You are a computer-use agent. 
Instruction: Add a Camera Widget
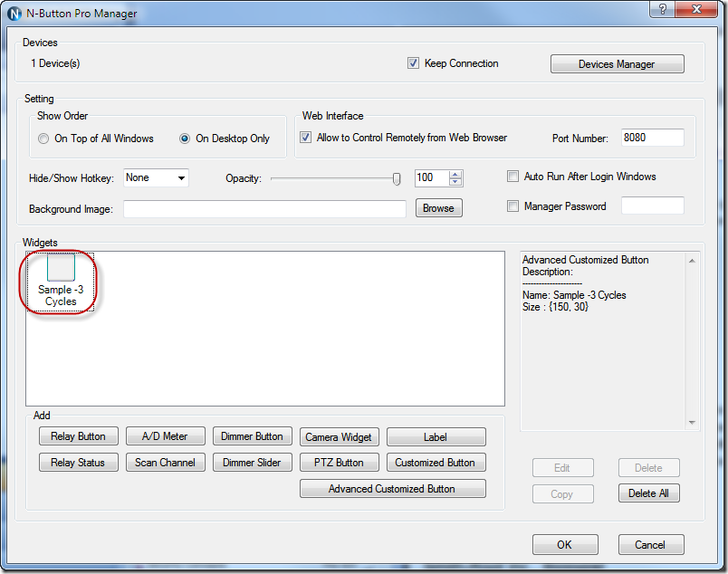coord(339,437)
